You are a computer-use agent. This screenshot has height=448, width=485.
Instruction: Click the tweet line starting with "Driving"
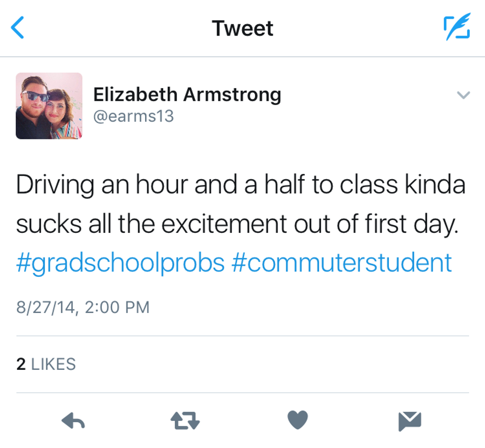(241, 185)
